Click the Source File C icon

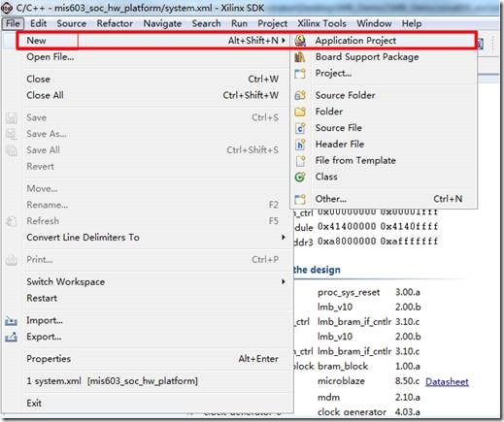coord(300,128)
